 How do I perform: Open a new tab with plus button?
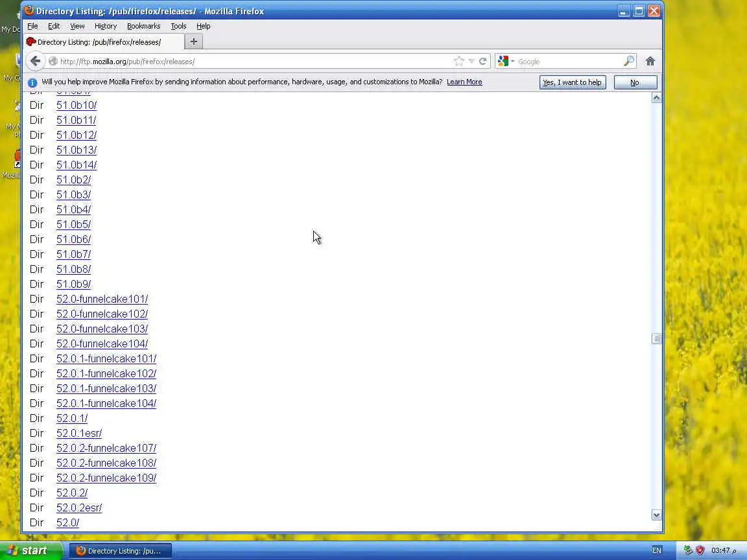[x=193, y=42]
